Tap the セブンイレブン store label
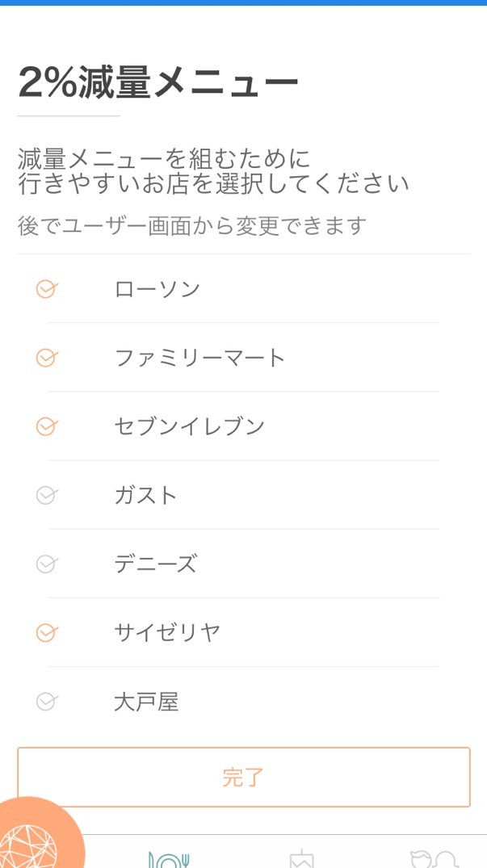The width and height of the screenshot is (487, 868). click(190, 426)
